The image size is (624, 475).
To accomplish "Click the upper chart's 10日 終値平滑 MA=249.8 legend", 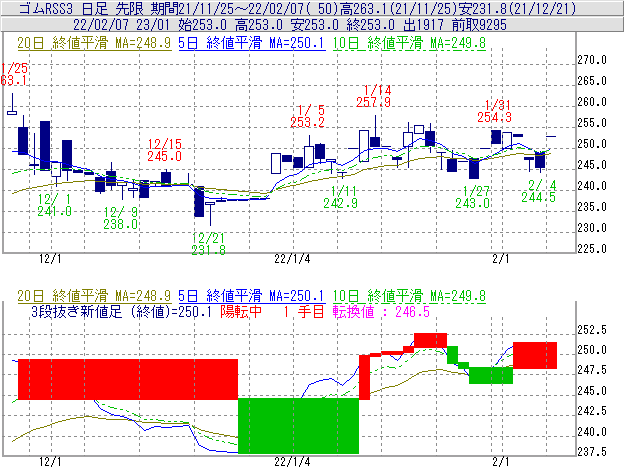I will click(x=409, y=43).
